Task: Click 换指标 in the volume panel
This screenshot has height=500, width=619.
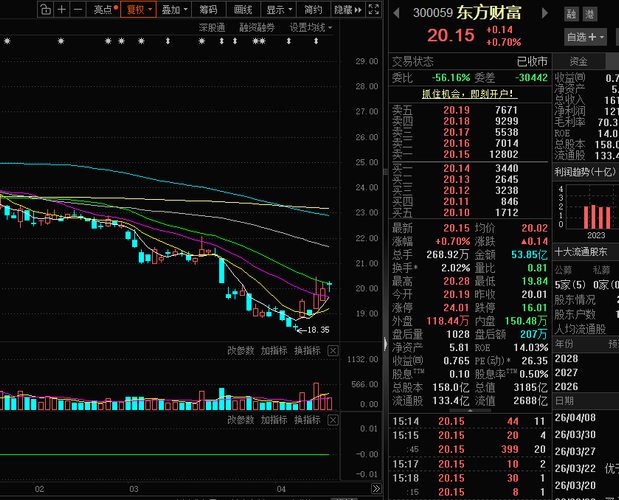Action: (307, 350)
